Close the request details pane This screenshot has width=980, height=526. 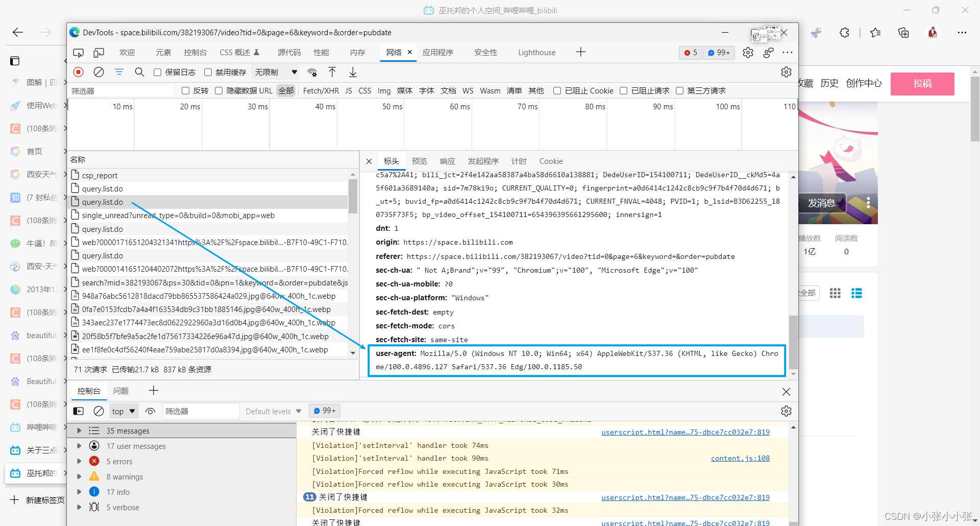click(x=369, y=161)
